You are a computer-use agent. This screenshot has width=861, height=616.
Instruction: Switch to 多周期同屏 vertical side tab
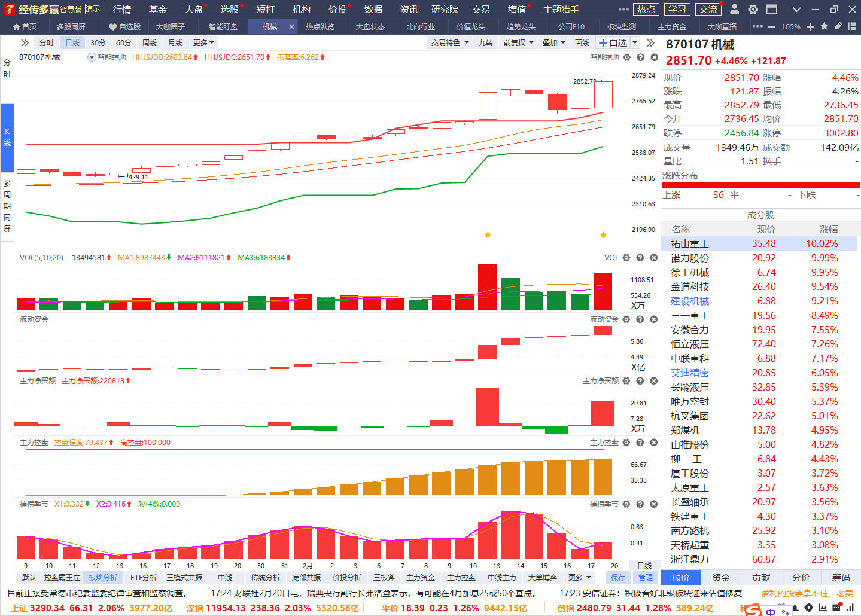click(7, 206)
